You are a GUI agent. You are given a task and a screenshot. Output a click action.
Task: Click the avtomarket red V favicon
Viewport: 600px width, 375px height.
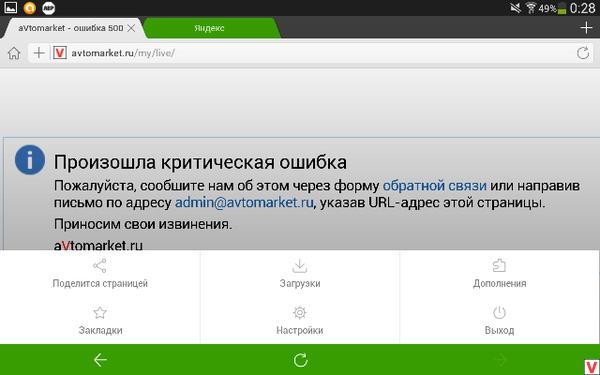(60, 53)
